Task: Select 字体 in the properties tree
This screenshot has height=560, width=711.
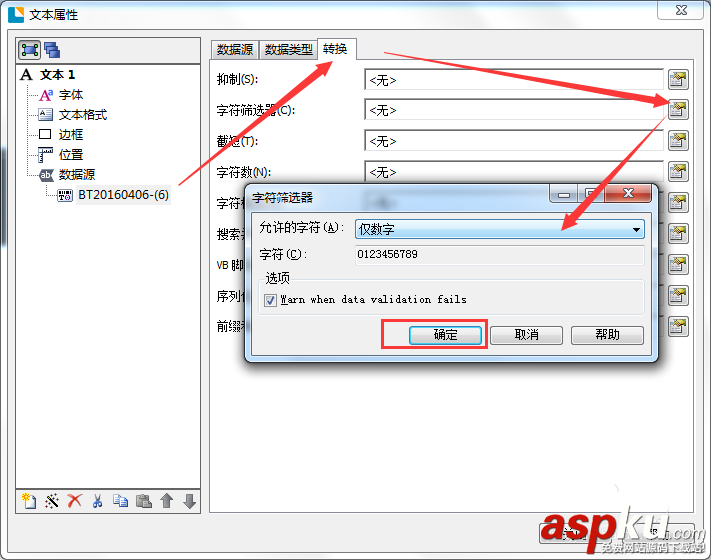Action: 71,95
